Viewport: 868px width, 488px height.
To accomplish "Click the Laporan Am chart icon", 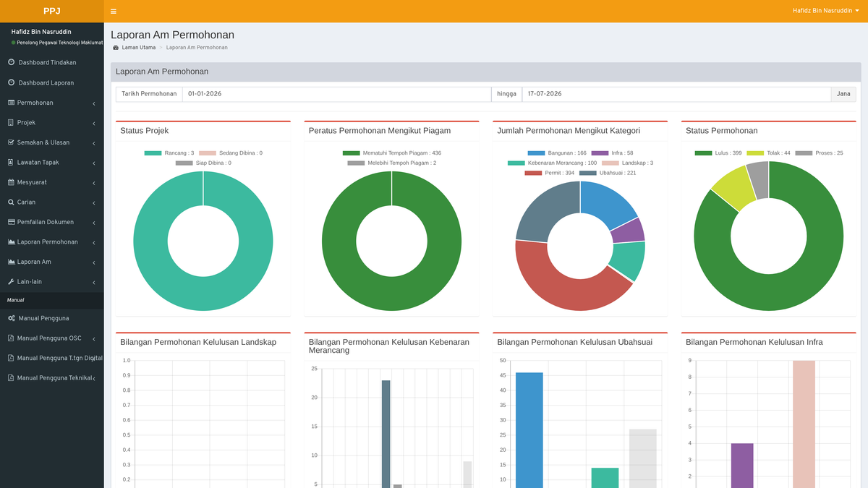I will [x=11, y=262].
